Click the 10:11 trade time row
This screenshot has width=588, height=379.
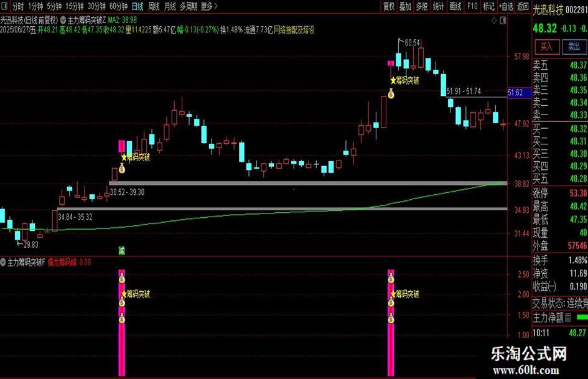(560, 332)
